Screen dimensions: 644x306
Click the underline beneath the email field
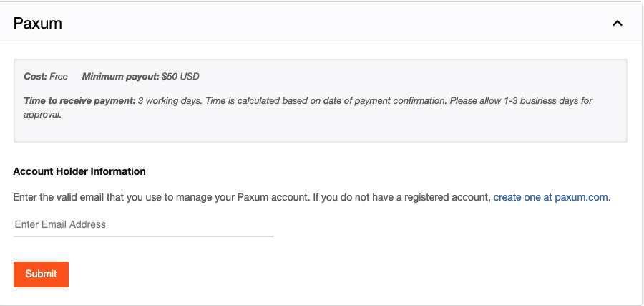pyautogui.click(x=143, y=236)
